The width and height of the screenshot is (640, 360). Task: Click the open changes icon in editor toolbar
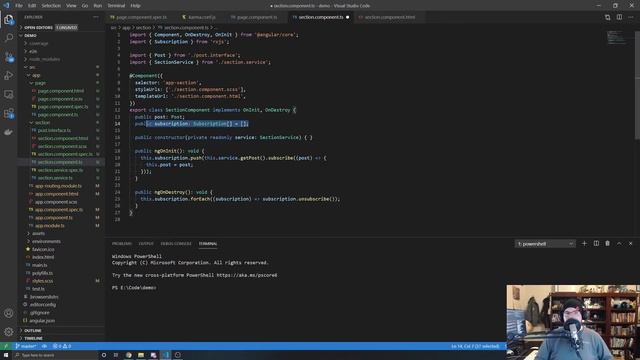608,17
